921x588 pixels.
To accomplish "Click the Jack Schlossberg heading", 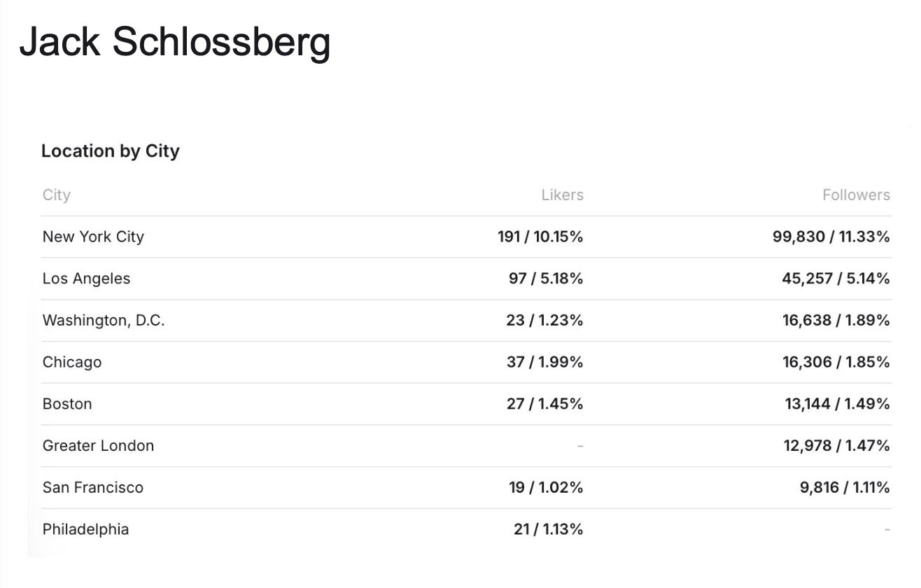I will click(175, 43).
